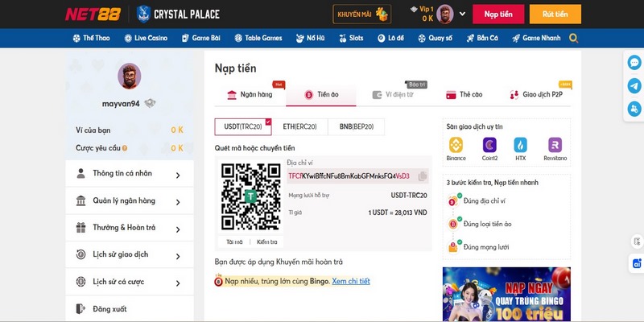The width and height of the screenshot is (644, 322).
Task: Click the Đúng mạng lưới step icon
Action: pyautogui.click(x=454, y=247)
